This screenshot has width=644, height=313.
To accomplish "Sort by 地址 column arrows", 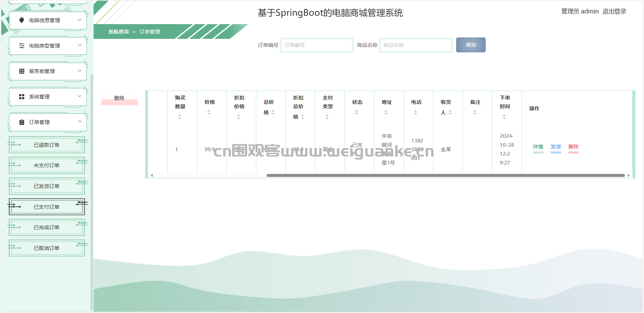I will pos(386,112).
